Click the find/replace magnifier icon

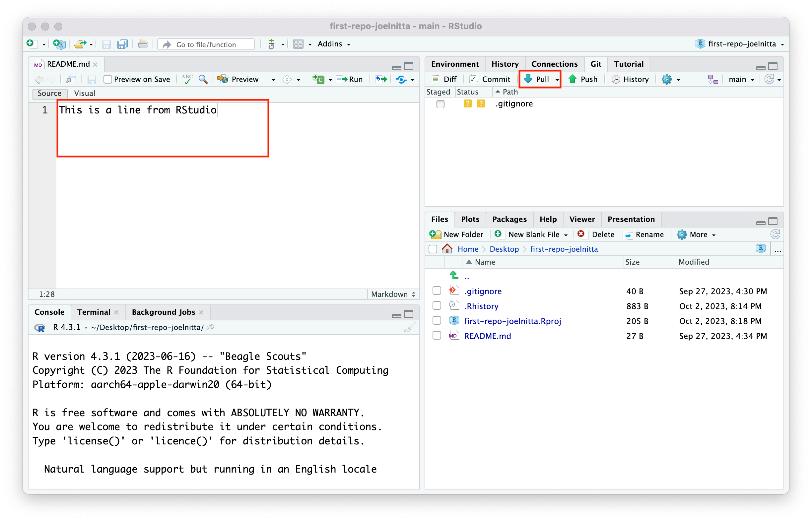click(203, 79)
